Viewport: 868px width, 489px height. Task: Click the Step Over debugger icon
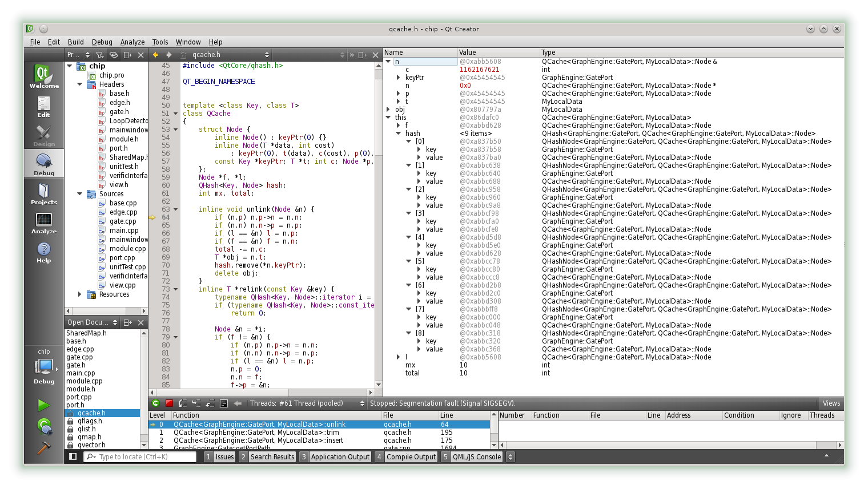[183, 403]
